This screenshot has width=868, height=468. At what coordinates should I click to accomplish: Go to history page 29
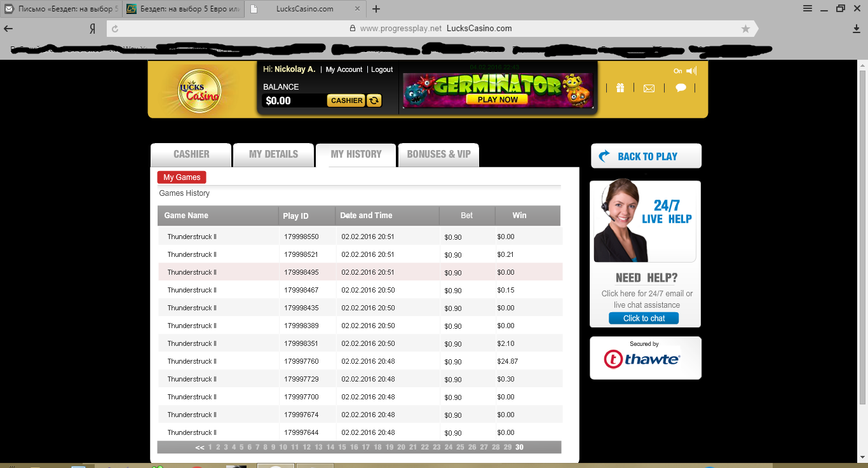508,448
